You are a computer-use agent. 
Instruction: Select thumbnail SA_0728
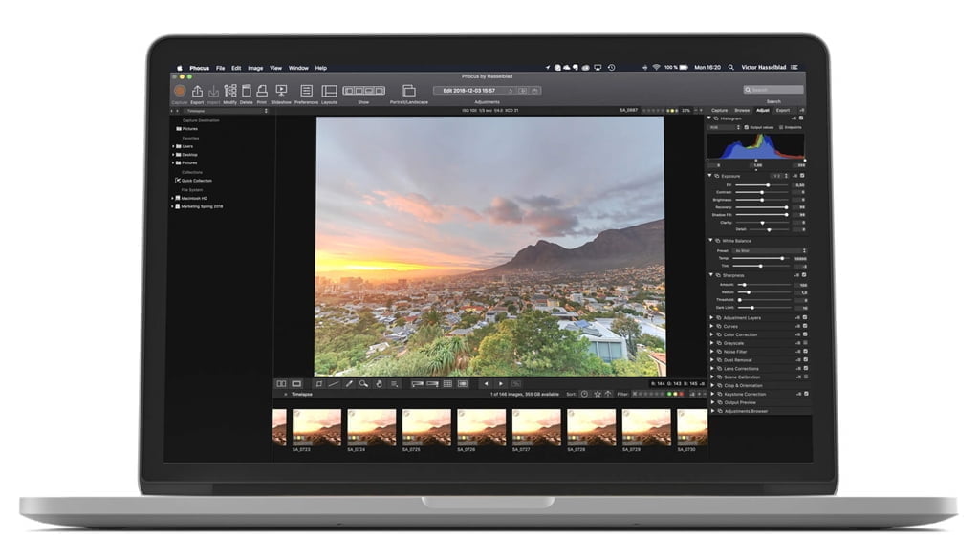point(591,427)
